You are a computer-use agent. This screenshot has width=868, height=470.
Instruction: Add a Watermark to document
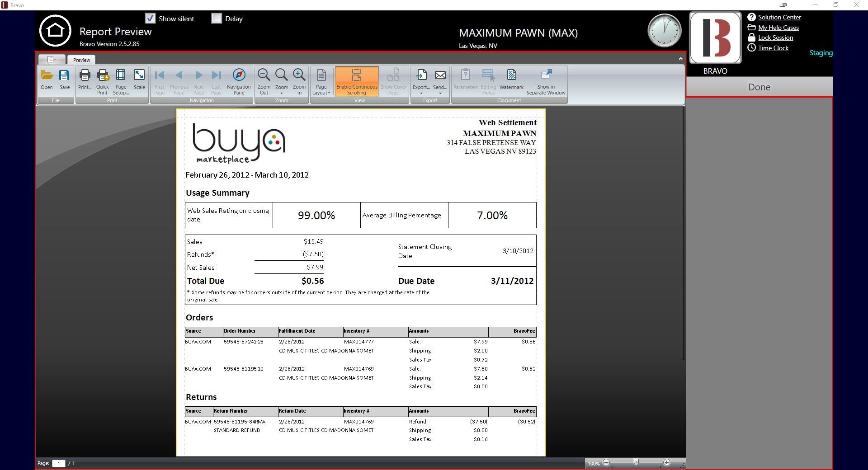tap(511, 80)
